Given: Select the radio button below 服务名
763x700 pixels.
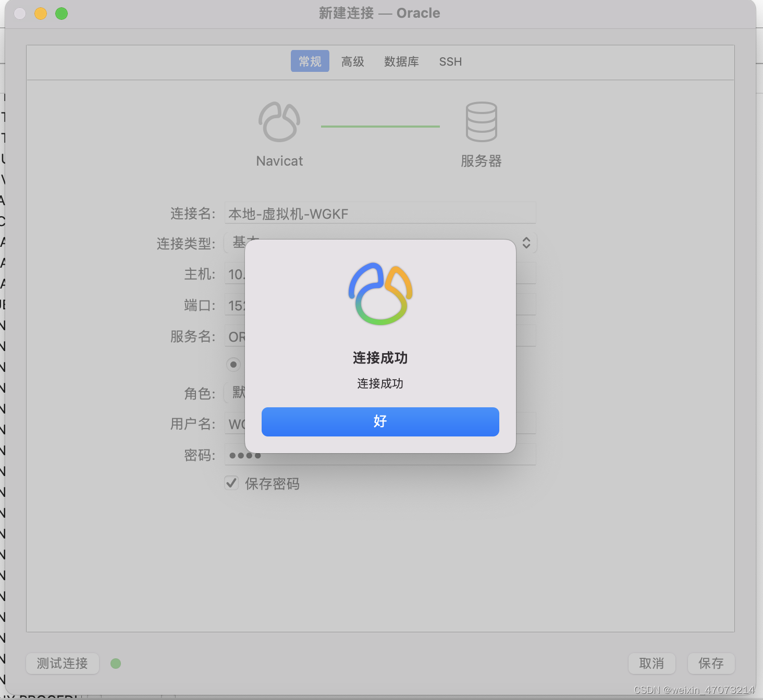Looking at the screenshot, I should pyautogui.click(x=233, y=365).
